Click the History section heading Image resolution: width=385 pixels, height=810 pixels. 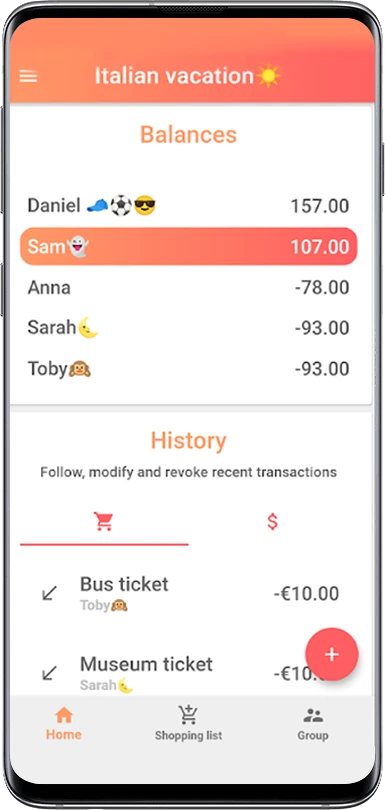point(189,441)
